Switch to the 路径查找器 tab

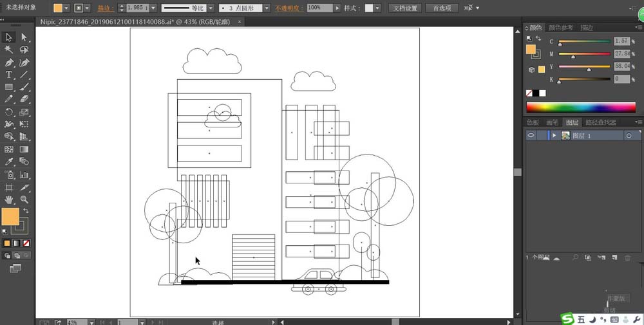point(600,122)
